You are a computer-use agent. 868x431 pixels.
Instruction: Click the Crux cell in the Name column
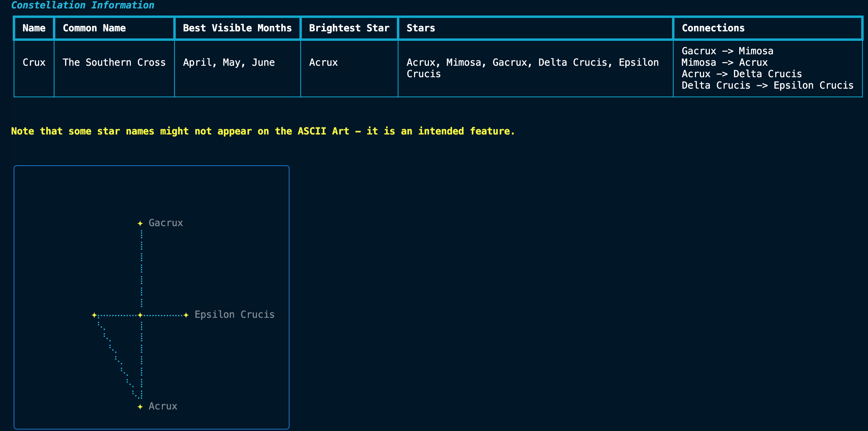[x=34, y=62]
